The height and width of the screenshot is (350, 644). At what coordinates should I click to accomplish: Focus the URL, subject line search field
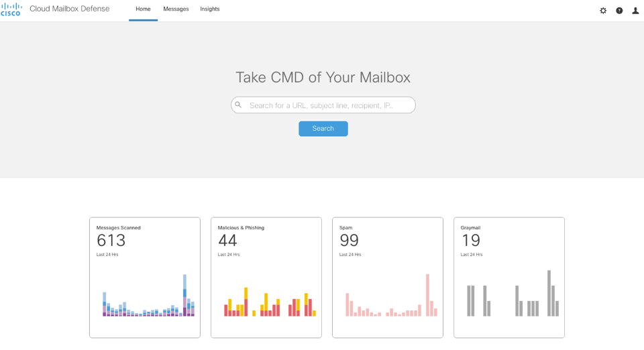click(x=323, y=105)
